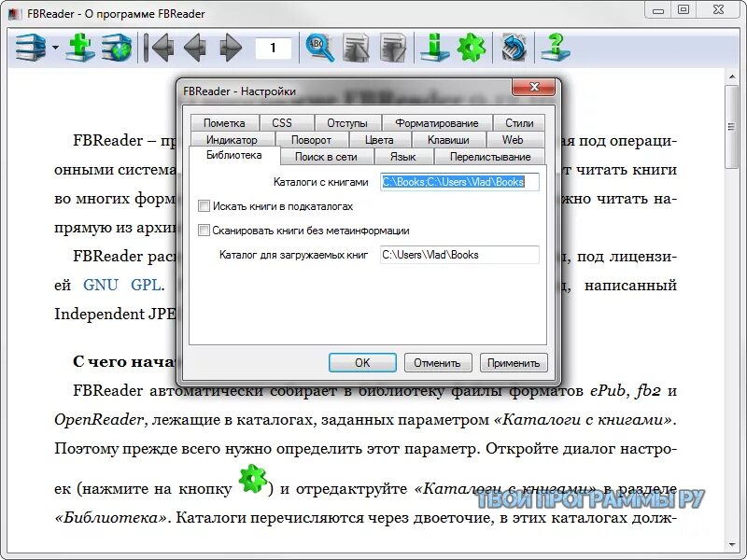Find previous occurrence icon
This screenshot has width=747, height=560.
tap(356, 48)
